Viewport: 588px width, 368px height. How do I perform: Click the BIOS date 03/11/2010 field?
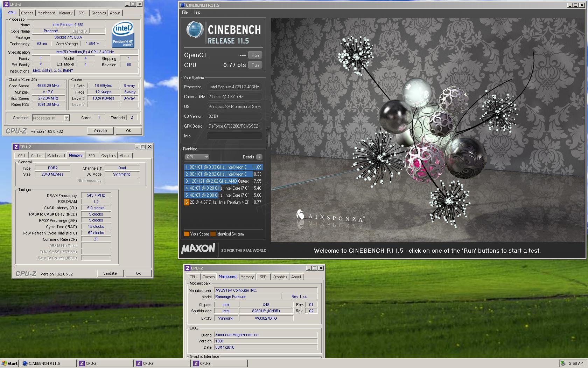[x=266, y=347]
